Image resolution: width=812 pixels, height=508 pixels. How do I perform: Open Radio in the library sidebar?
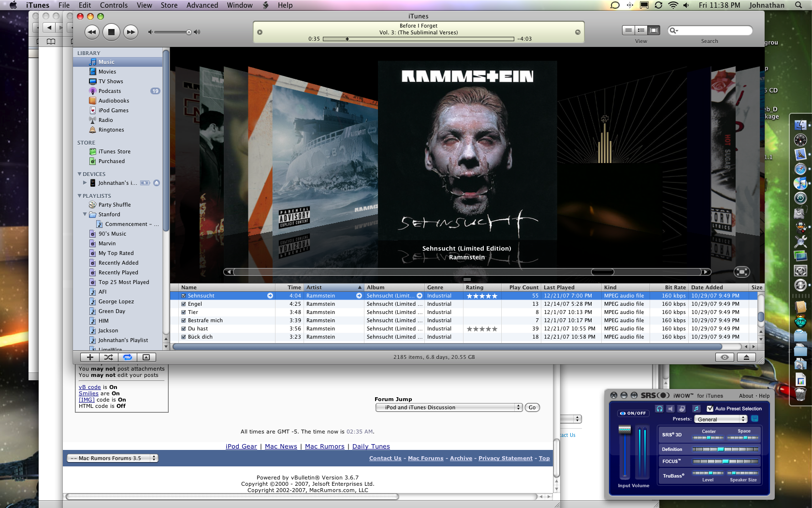[x=106, y=120]
